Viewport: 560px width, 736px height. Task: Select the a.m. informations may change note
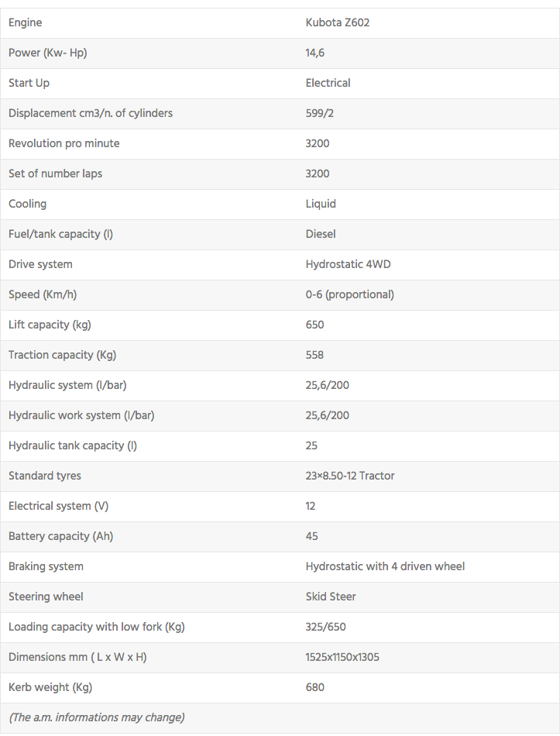[x=96, y=717]
